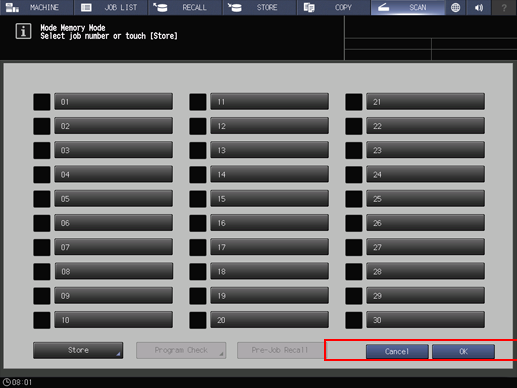Screen dimensions: 517x388
Task: Open the RECALL tab
Action: (x=185, y=7)
